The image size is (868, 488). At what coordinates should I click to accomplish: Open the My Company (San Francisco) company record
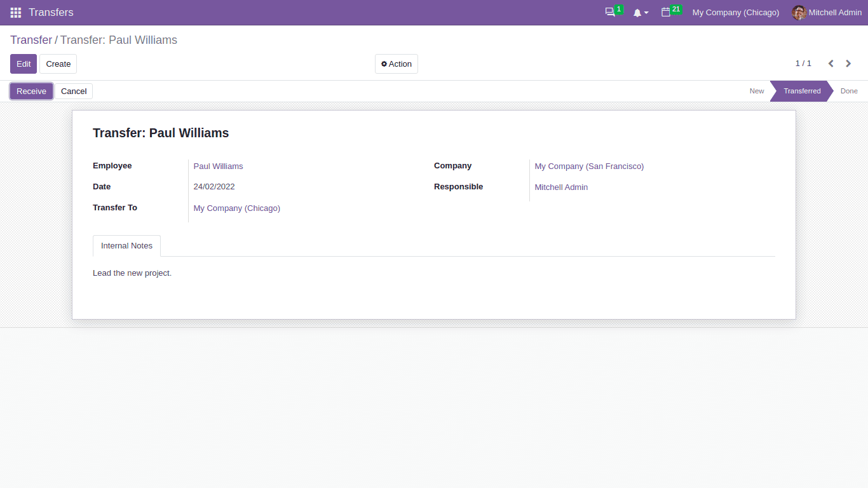[588, 166]
